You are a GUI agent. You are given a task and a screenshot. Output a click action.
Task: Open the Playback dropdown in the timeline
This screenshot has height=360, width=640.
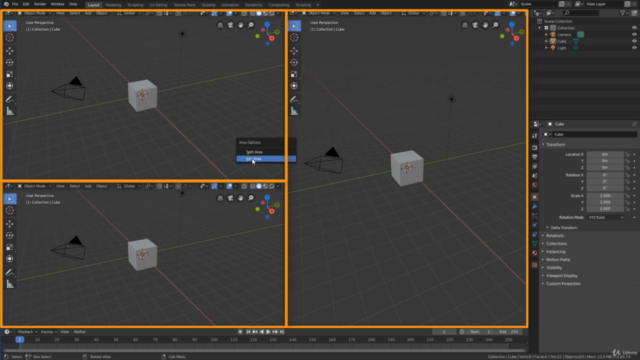point(27,332)
